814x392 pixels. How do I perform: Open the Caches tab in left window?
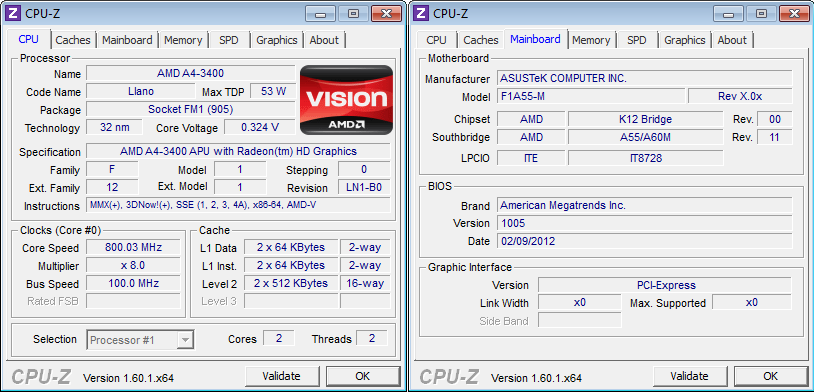click(x=73, y=40)
